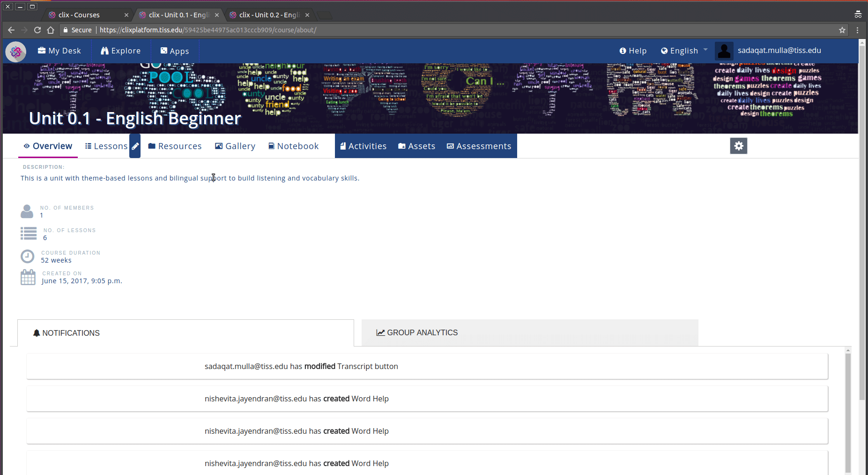The image size is (868, 475).
Task: Open the Activities tab
Action: 363,146
